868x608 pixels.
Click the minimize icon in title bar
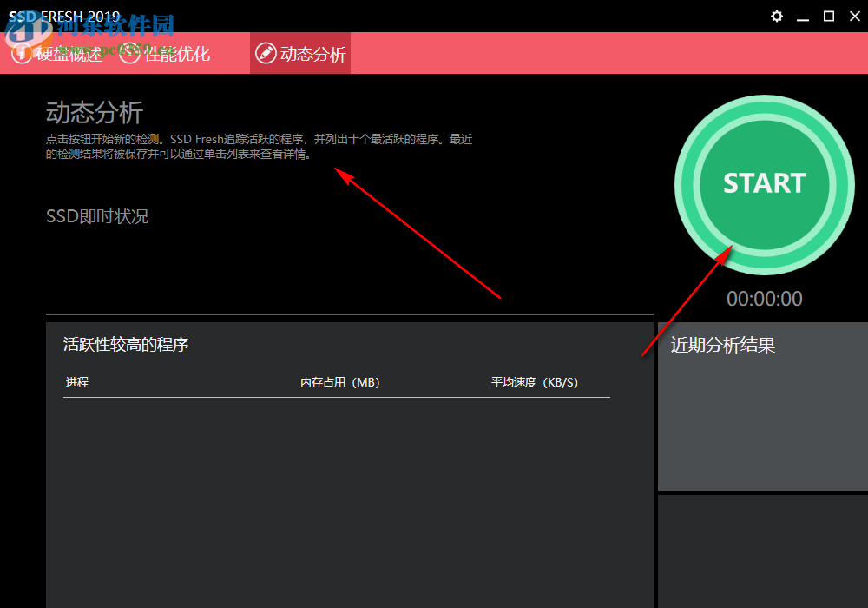coord(802,16)
